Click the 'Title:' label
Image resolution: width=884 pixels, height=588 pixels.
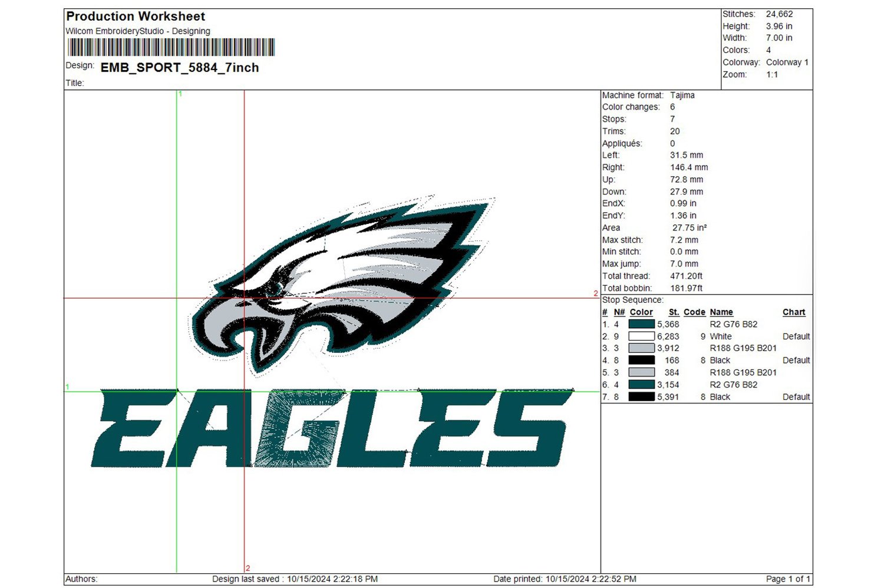pos(75,83)
